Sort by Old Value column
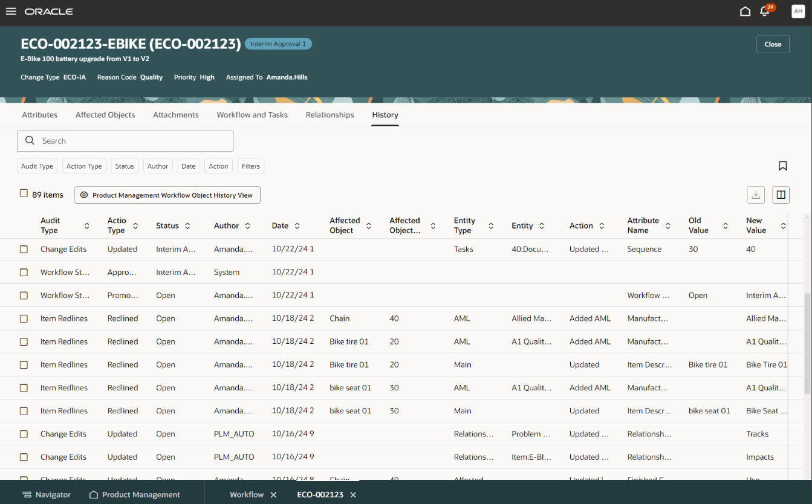The image size is (812, 504). (725, 225)
